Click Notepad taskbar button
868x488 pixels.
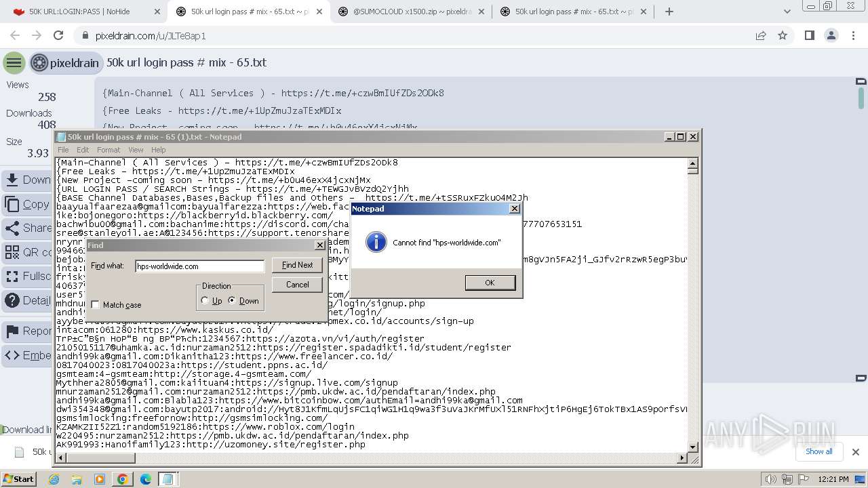[167, 479]
